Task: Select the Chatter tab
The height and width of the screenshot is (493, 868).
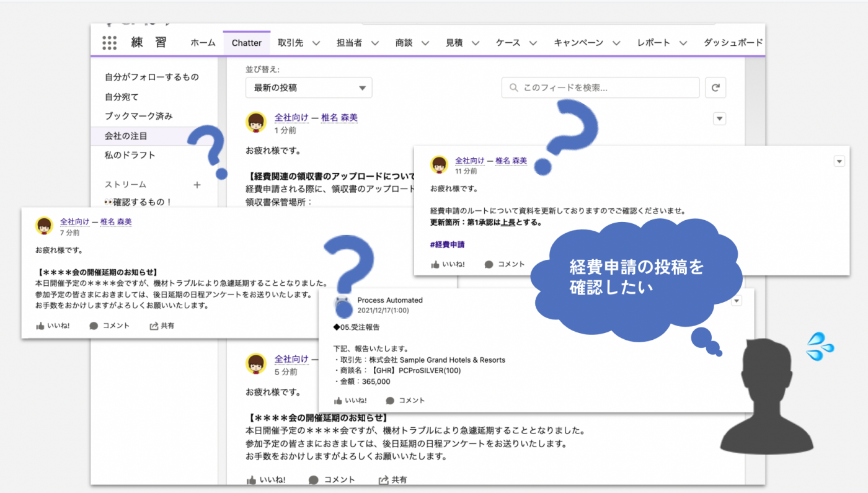Action: [247, 43]
